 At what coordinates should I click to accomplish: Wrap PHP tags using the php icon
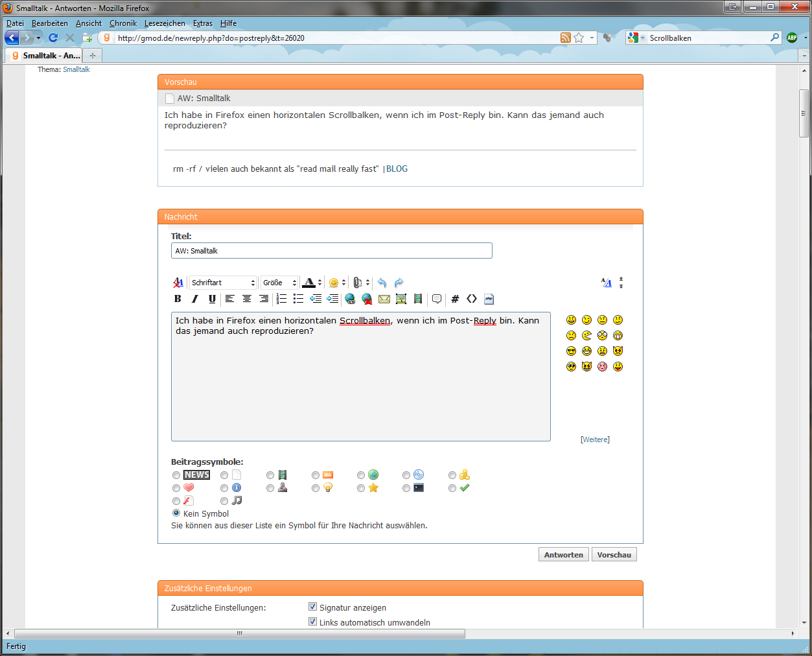489,299
